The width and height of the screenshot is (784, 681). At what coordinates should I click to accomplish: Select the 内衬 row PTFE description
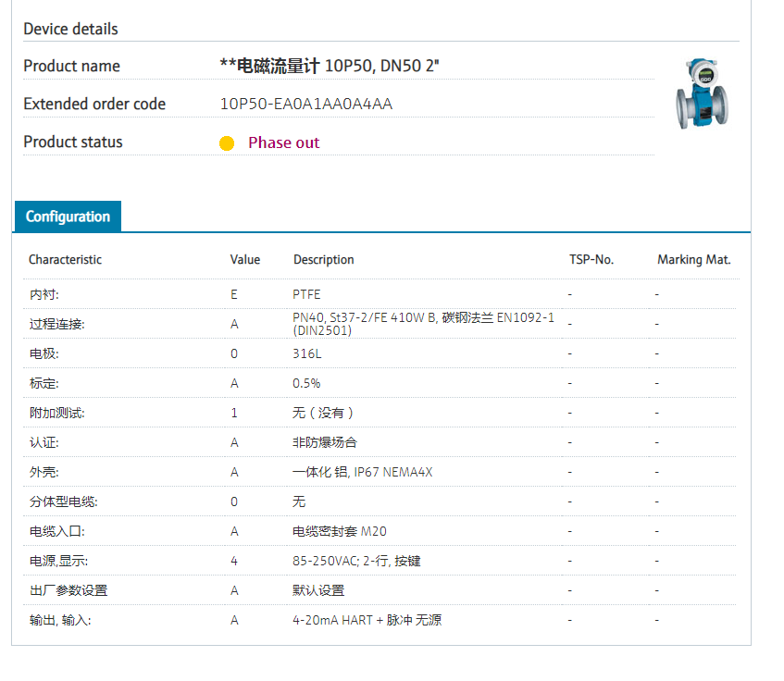pos(306,294)
